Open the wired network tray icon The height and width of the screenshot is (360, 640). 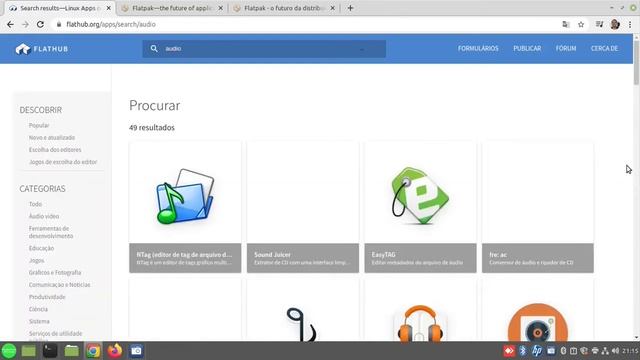605,351
